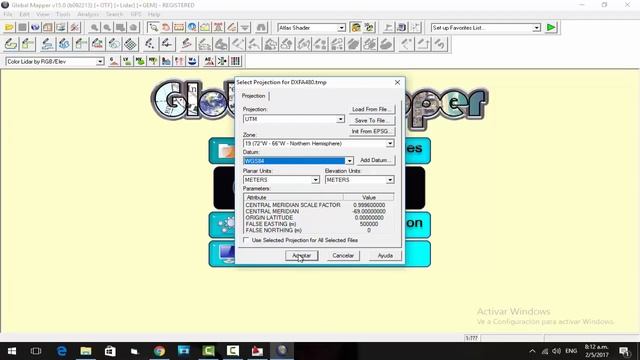Click the Save Workspace disk icon
This screenshot has height=360, width=640.
click(22, 27)
